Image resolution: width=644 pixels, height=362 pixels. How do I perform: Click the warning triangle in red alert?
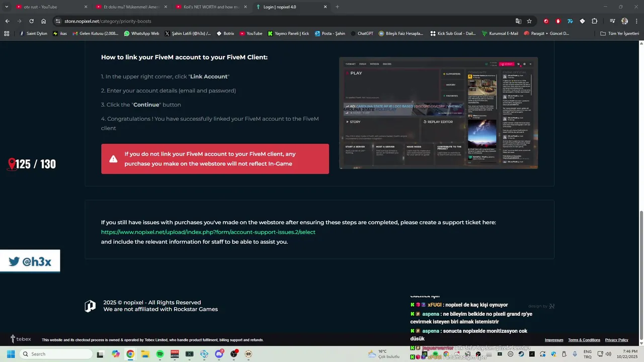[x=113, y=159]
